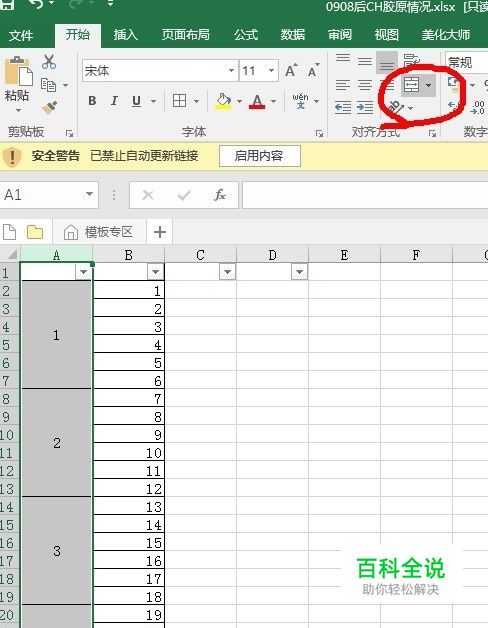Decrease font size with smaller A

coord(313,70)
